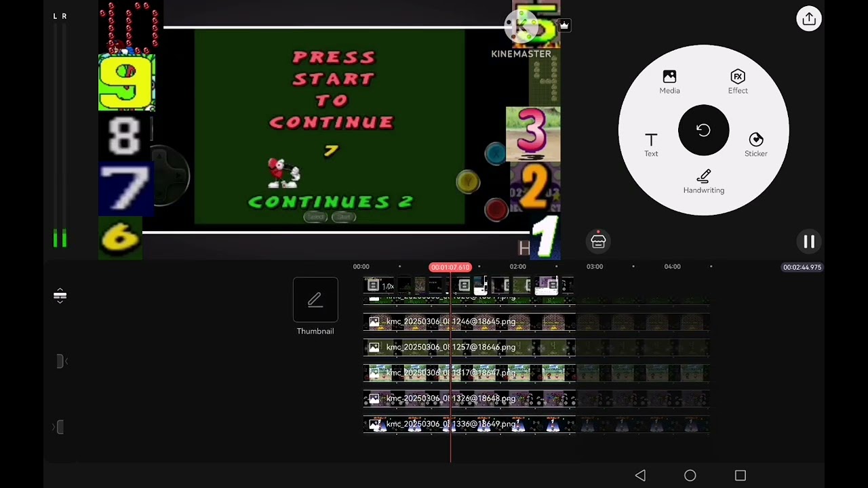
Task: Click the 04:00 mark on the timeline ruler
Action: pyautogui.click(x=672, y=266)
